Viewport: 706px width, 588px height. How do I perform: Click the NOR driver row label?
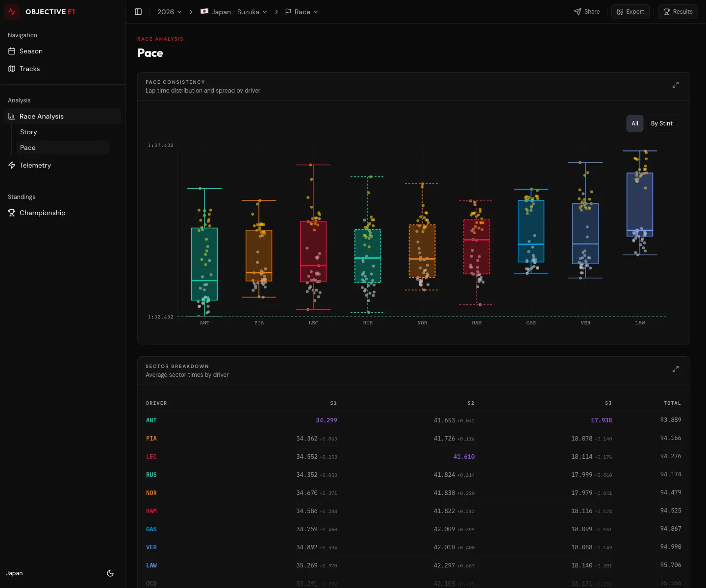[151, 493]
